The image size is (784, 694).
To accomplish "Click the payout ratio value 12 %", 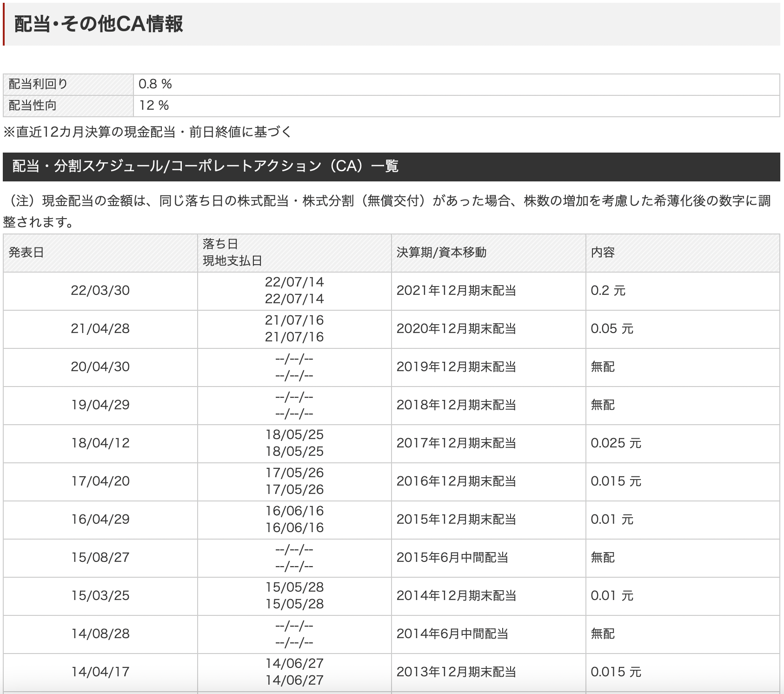I will point(154,106).
